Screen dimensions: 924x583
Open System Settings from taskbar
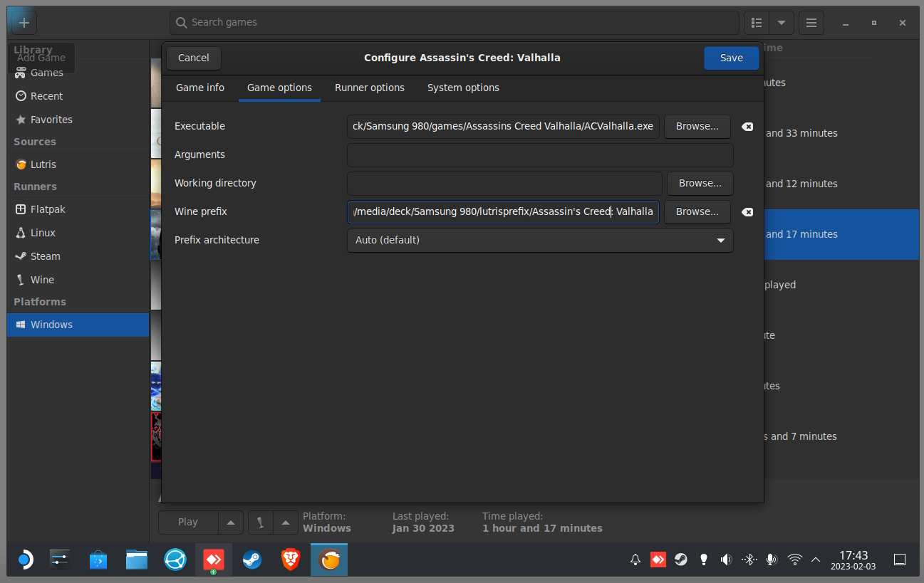(60, 560)
